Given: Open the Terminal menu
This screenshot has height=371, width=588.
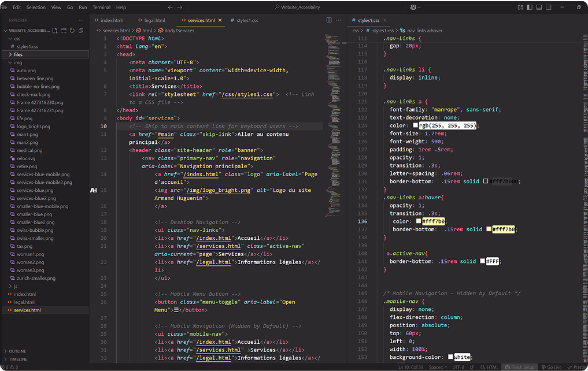Looking at the screenshot, I should [x=101, y=8].
